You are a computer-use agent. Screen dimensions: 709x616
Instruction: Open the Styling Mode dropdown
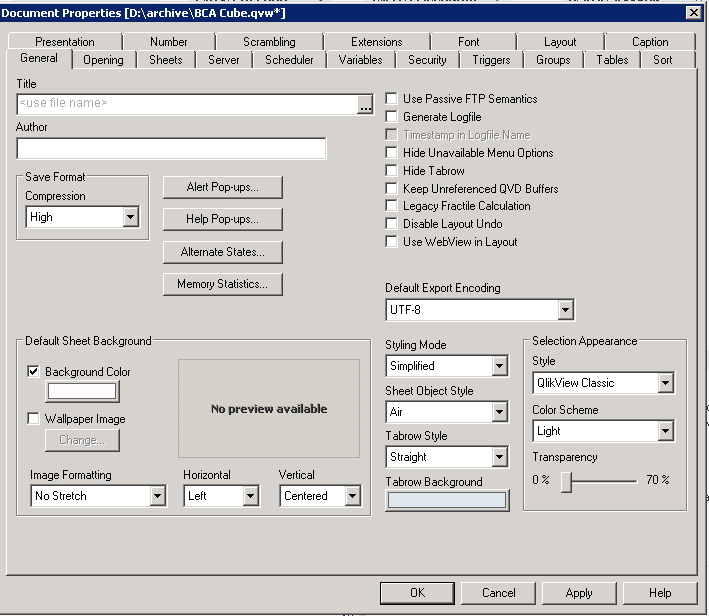(500, 366)
